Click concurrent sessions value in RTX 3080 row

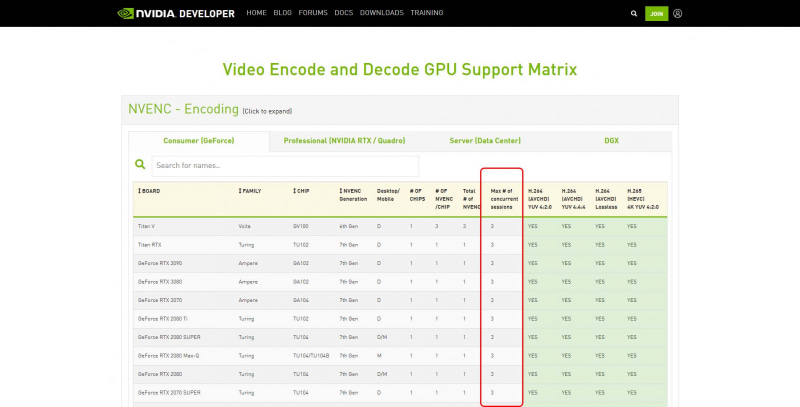pyautogui.click(x=492, y=282)
